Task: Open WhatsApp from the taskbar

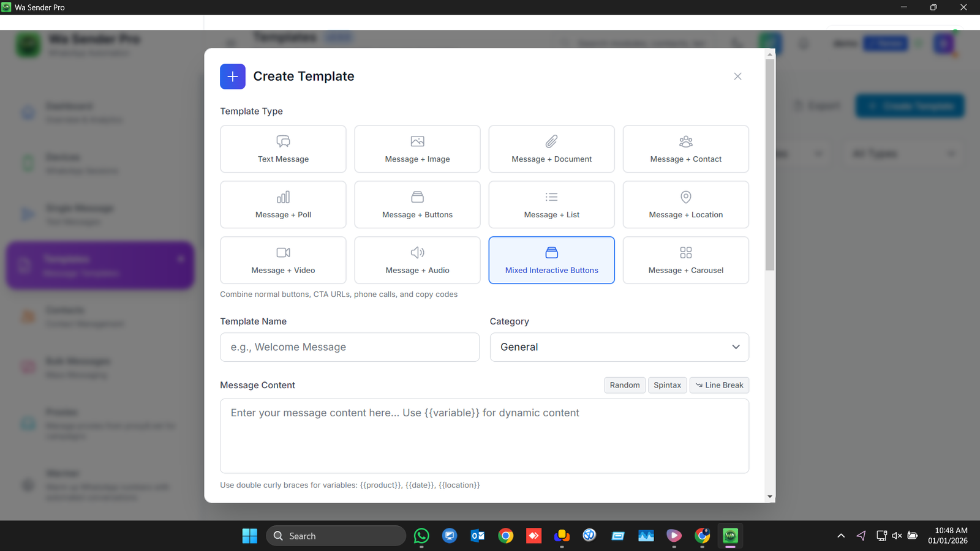Action: click(x=421, y=535)
